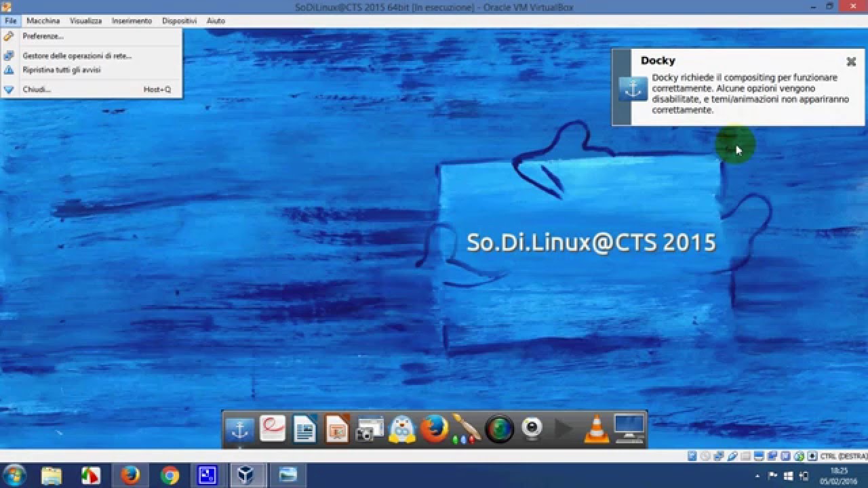This screenshot has width=868, height=488.
Task: Click the USB devices status icon
Action: coord(732,456)
